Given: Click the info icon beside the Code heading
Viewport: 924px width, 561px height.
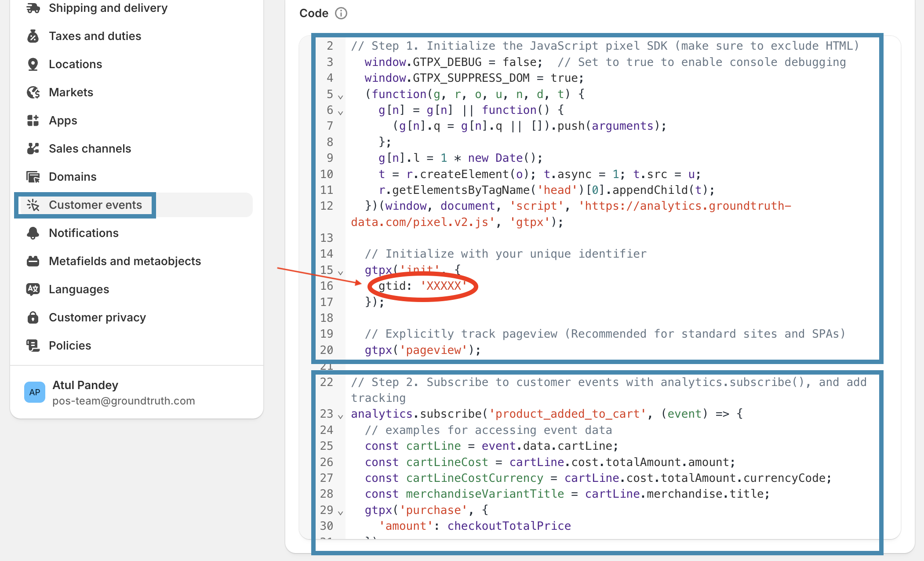Looking at the screenshot, I should coord(342,13).
